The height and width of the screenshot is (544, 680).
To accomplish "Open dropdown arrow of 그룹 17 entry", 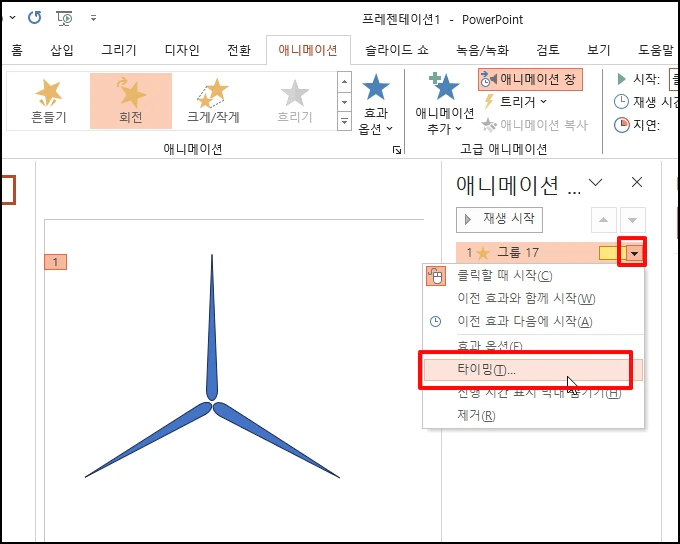I will pyautogui.click(x=634, y=253).
